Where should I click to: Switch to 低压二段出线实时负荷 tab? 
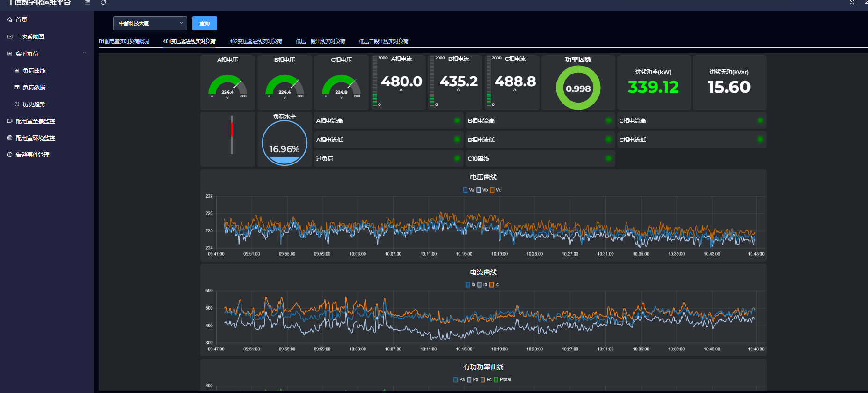coord(384,41)
